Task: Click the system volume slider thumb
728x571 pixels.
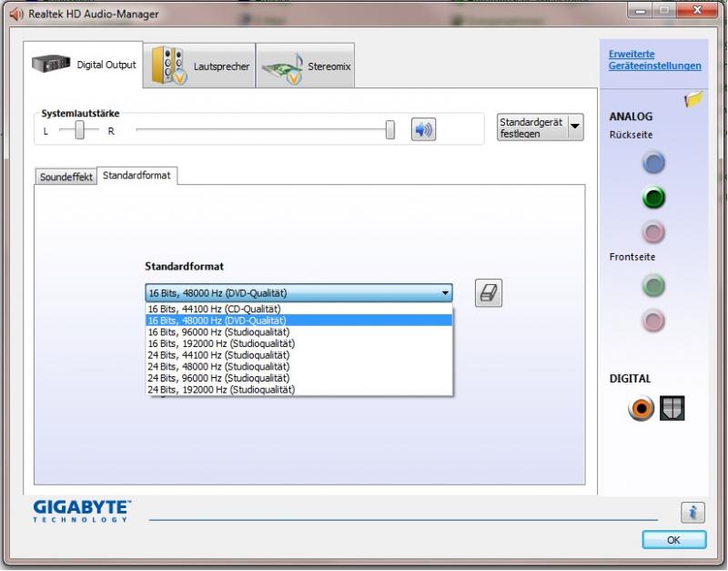Action: pyautogui.click(x=390, y=129)
